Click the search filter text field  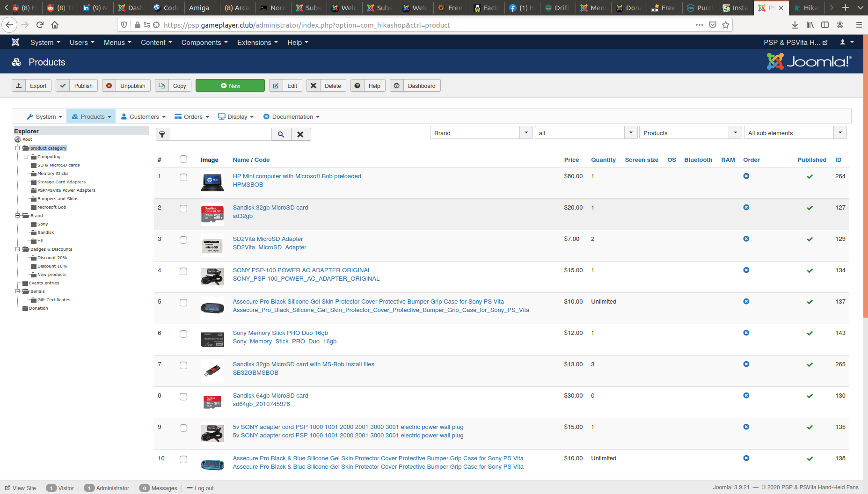(220, 134)
